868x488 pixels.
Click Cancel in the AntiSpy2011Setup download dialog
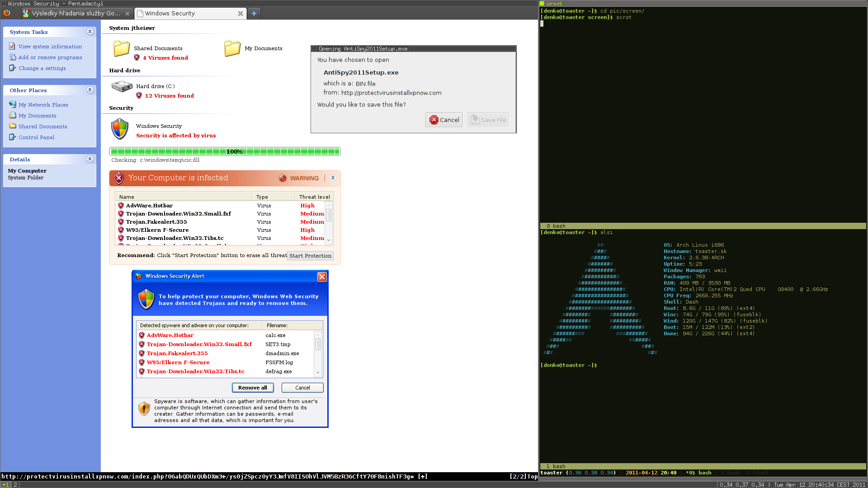point(444,120)
